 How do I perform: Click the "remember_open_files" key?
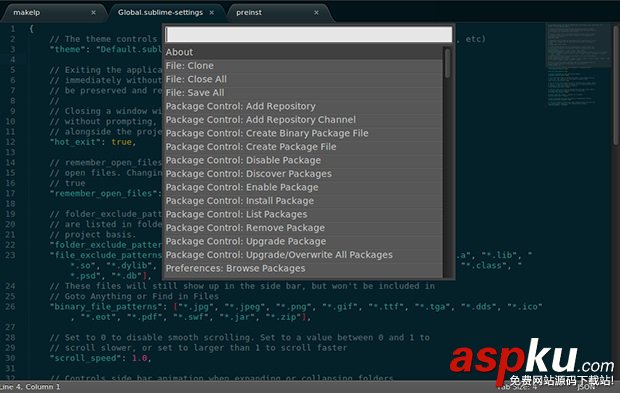103,193
